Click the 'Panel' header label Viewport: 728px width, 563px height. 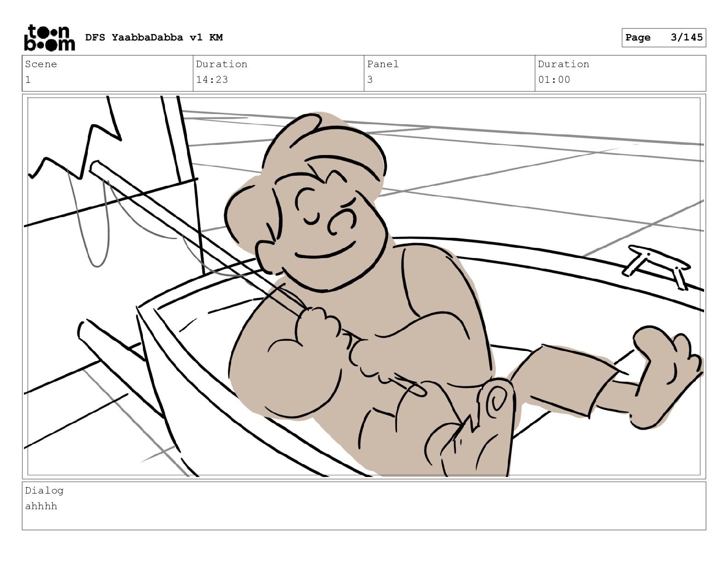383,64
